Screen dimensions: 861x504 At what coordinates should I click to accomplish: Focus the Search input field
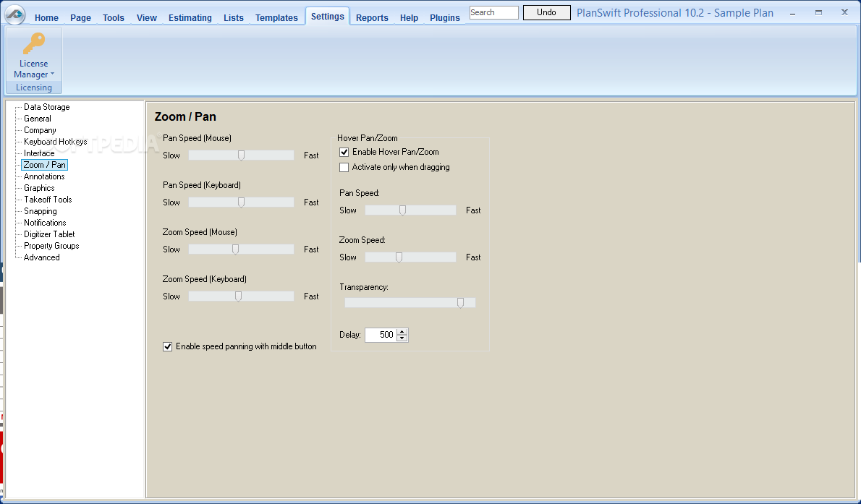click(x=493, y=12)
